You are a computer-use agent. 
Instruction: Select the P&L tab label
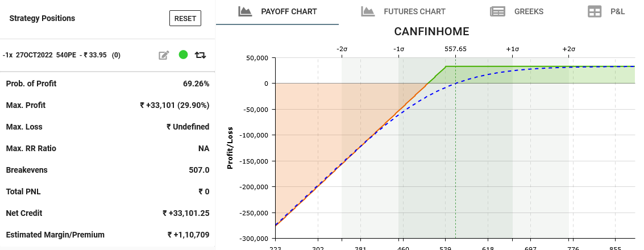point(617,11)
